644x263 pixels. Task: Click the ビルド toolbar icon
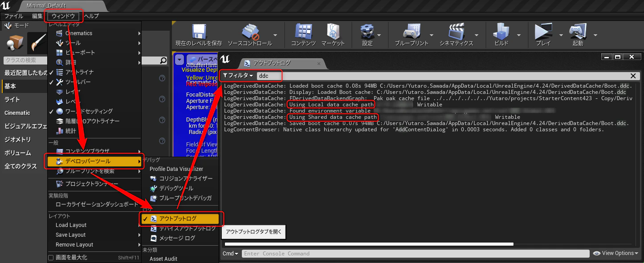(x=501, y=32)
